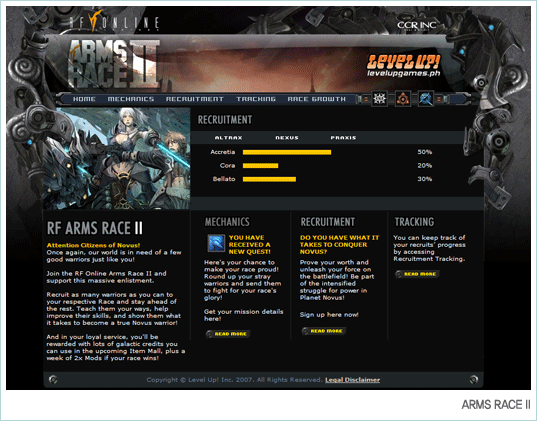Click the 'Attention Citizens of Novus!' text
The width and height of the screenshot is (537, 421).
93,245
